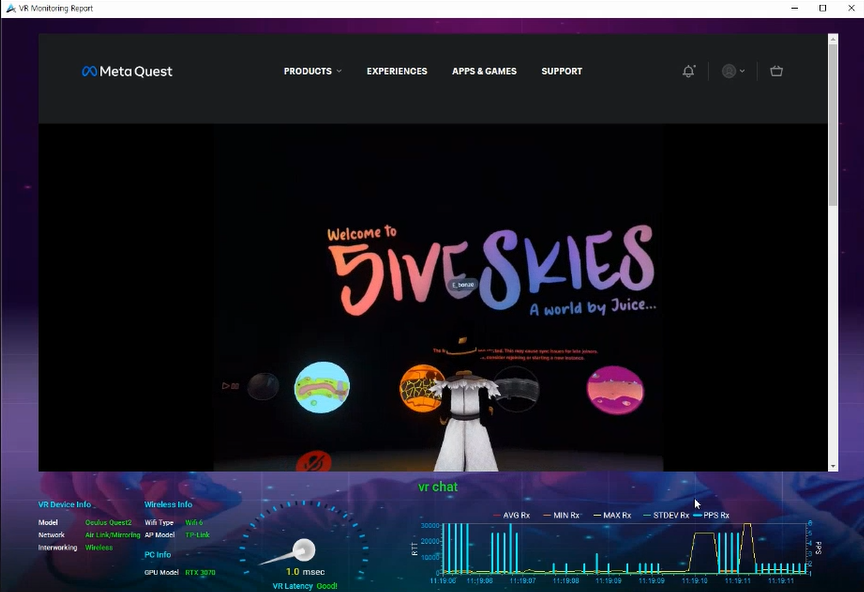
Task: Open the EXPERIENCES menu item
Action: [397, 71]
